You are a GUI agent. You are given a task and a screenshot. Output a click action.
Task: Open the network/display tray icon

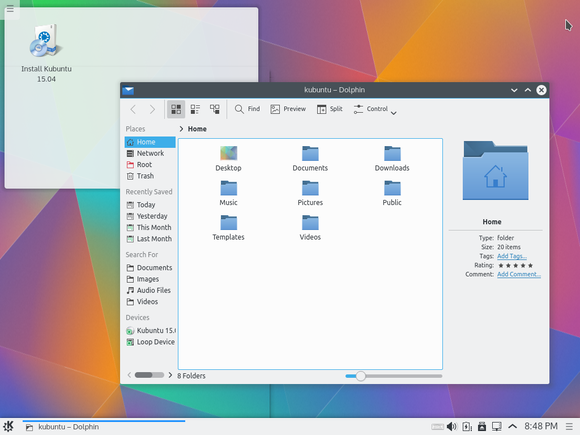click(496, 427)
